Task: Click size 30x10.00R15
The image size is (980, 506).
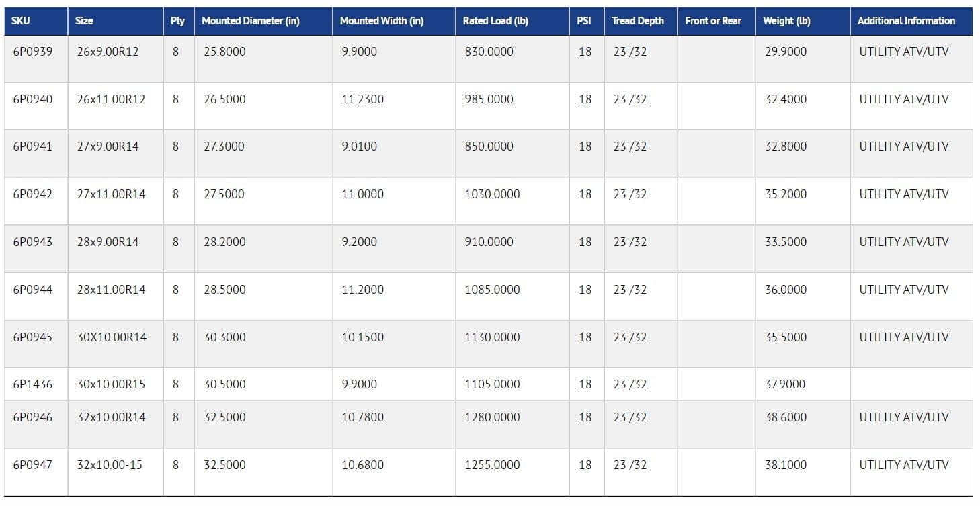Action: point(111,384)
